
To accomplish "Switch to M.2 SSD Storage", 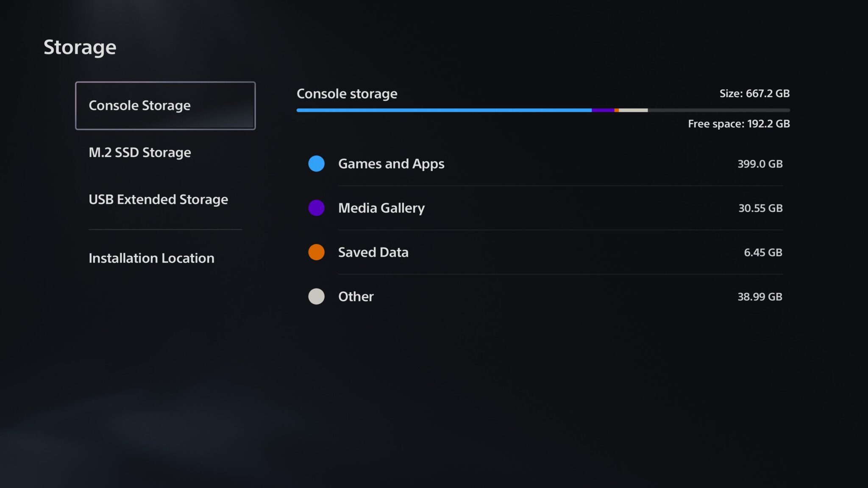I will (140, 152).
